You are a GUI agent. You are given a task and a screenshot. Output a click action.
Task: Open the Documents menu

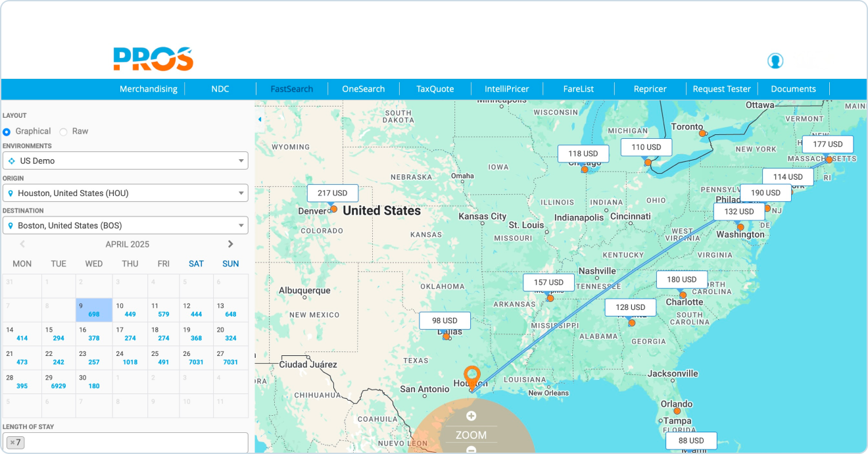pyautogui.click(x=793, y=89)
